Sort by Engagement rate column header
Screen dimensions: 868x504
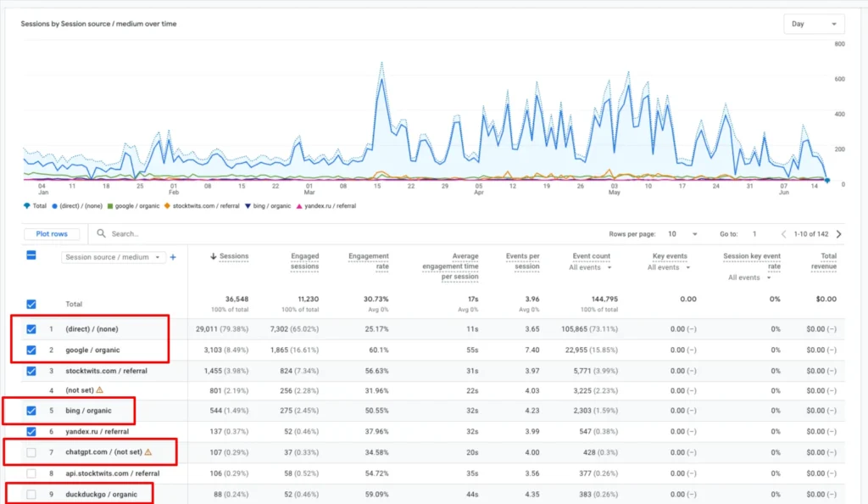[368, 260]
